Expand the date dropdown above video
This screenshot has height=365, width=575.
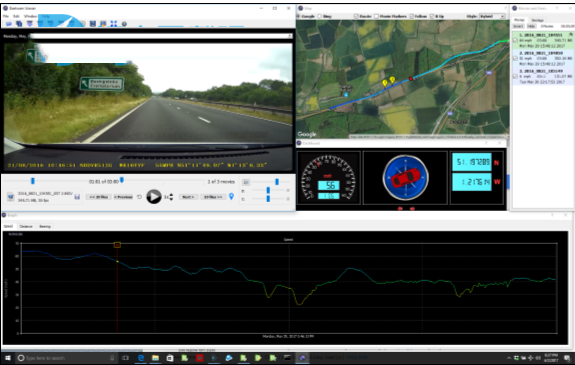pos(290,36)
